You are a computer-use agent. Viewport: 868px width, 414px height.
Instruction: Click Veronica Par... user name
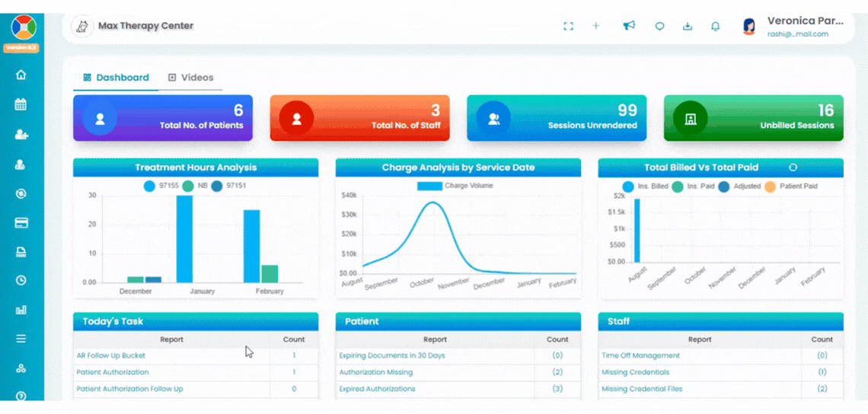point(806,21)
